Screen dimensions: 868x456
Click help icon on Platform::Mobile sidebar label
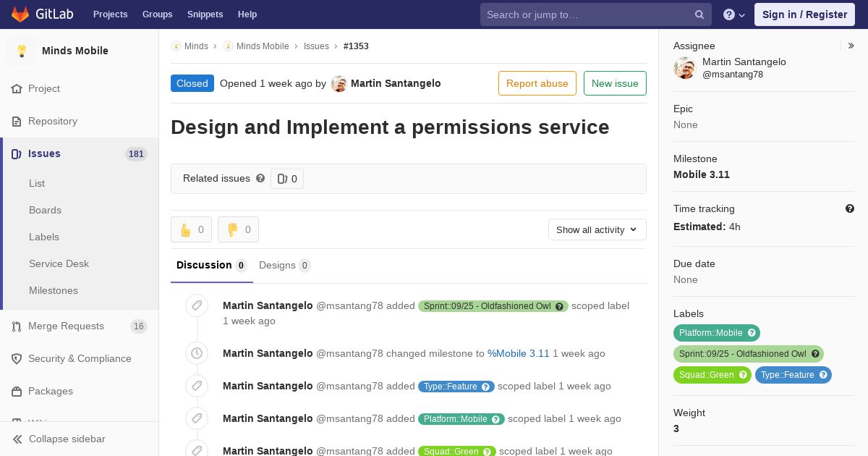(x=752, y=333)
